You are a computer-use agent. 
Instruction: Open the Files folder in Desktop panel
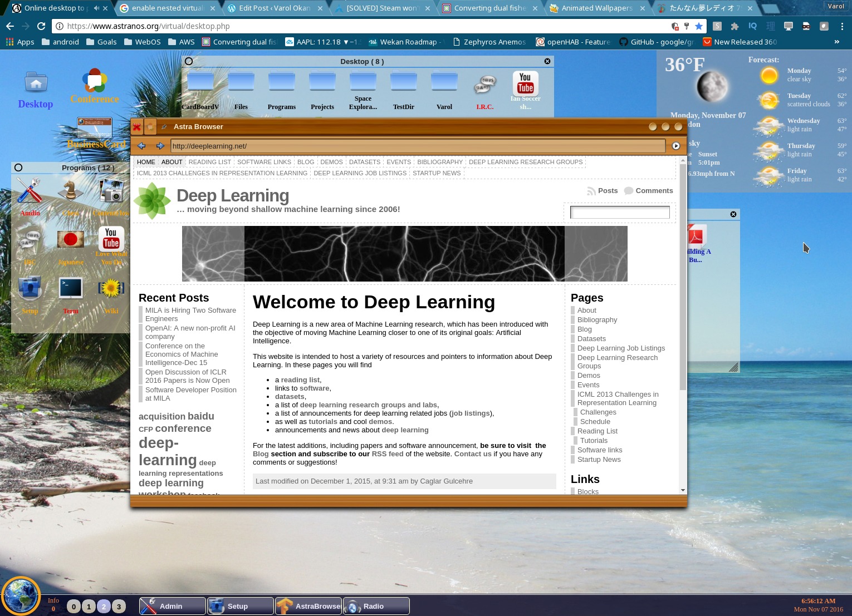(241, 81)
